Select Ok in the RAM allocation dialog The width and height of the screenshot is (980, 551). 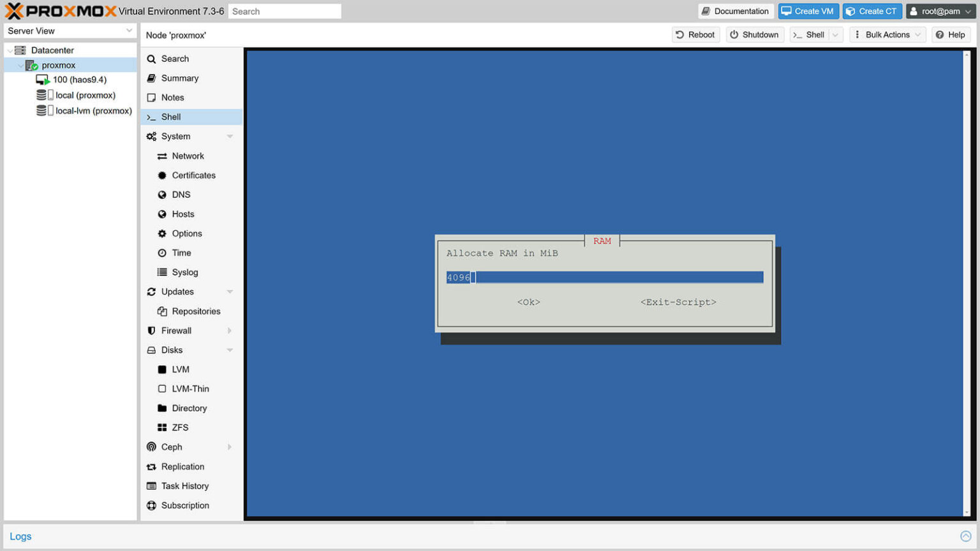pyautogui.click(x=528, y=302)
